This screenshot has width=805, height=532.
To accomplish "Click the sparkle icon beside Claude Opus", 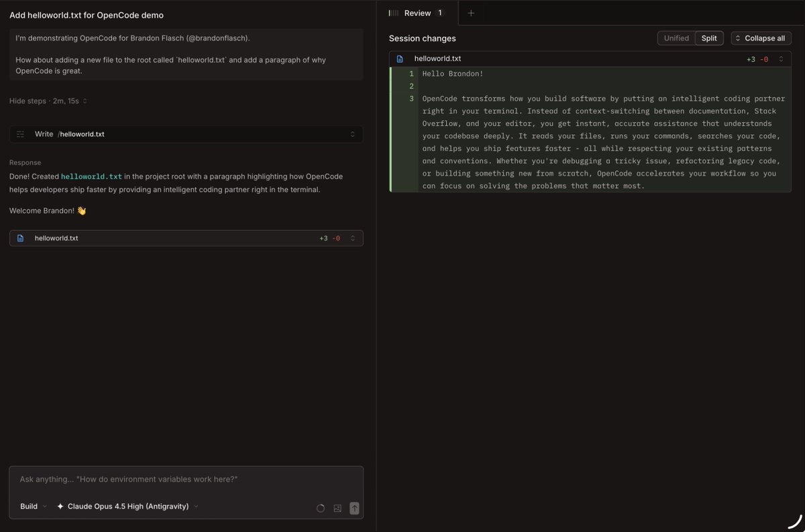I will [x=60, y=507].
